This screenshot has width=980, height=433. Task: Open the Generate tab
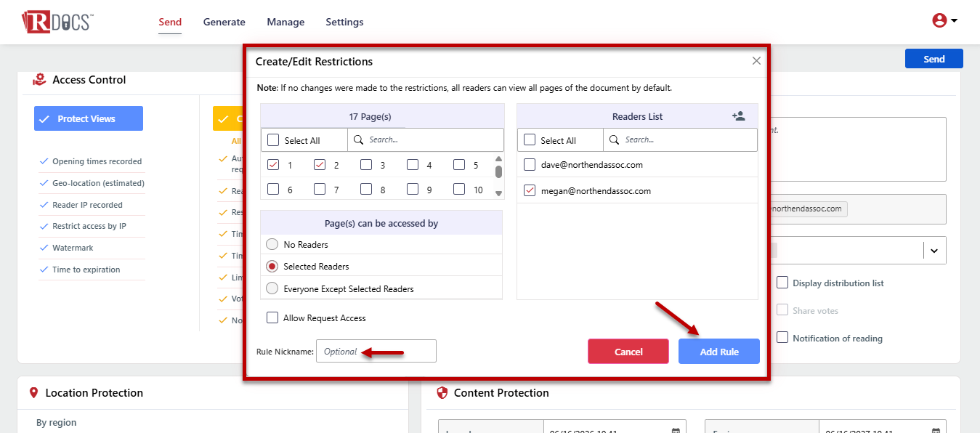224,22
